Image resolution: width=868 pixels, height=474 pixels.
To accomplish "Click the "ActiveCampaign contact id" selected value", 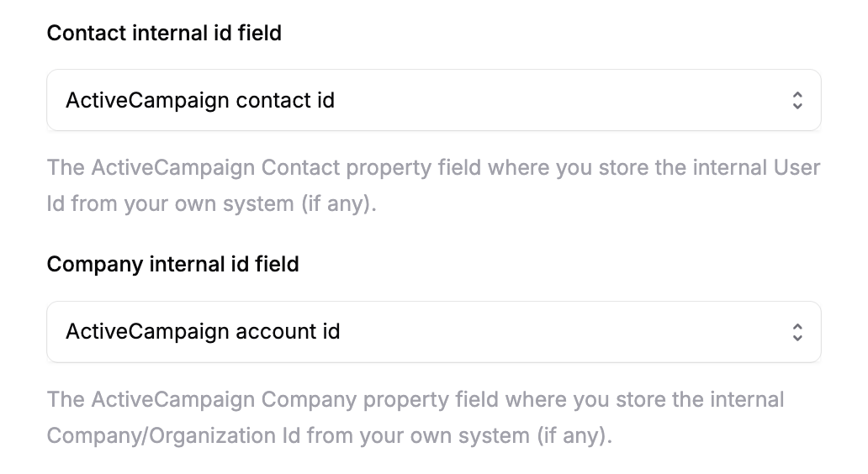I will [200, 101].
